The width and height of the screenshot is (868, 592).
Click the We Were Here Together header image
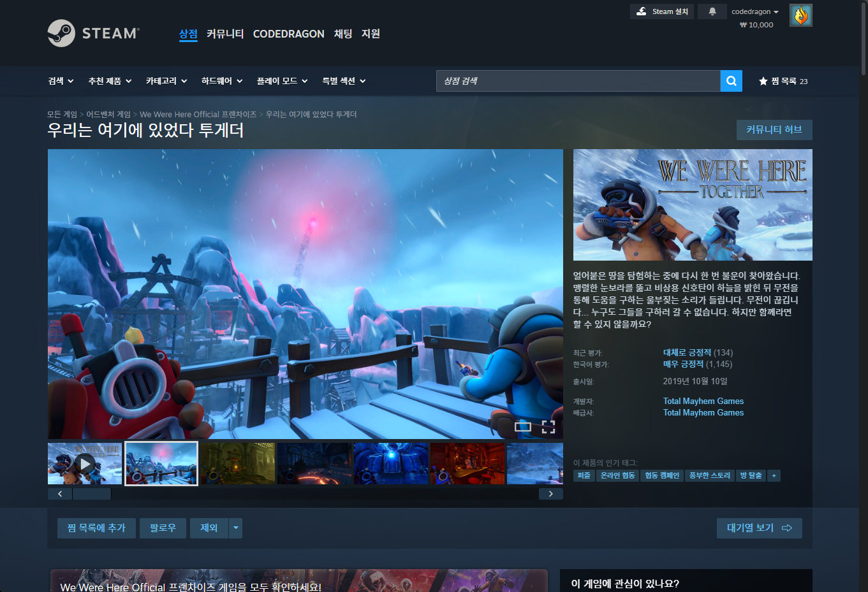click(693, 205)
